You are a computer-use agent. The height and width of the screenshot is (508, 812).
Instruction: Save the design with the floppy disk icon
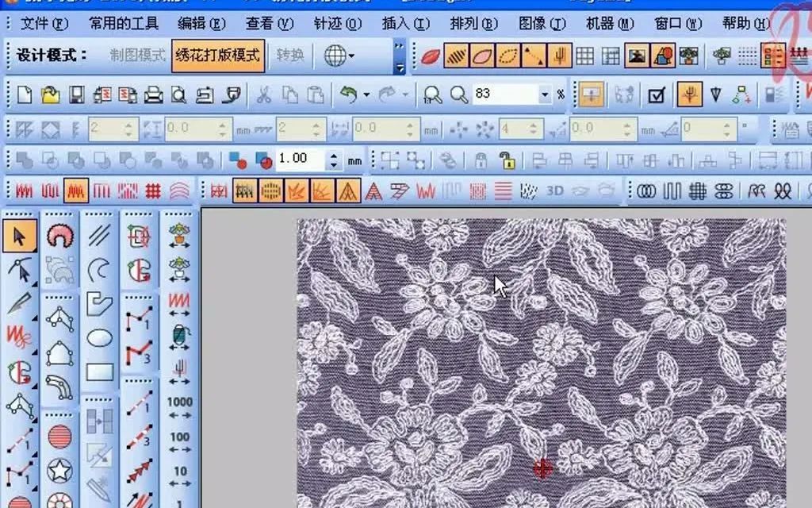77,95
